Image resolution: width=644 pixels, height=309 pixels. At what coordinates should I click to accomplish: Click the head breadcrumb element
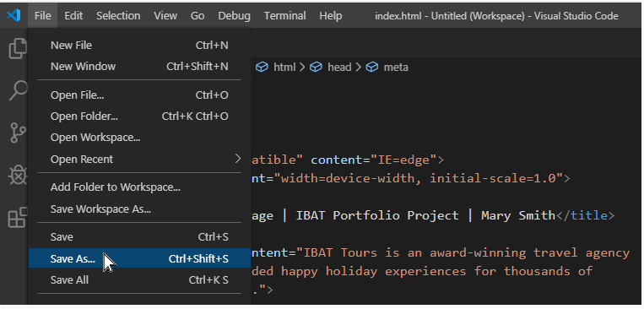click(339, 67)
